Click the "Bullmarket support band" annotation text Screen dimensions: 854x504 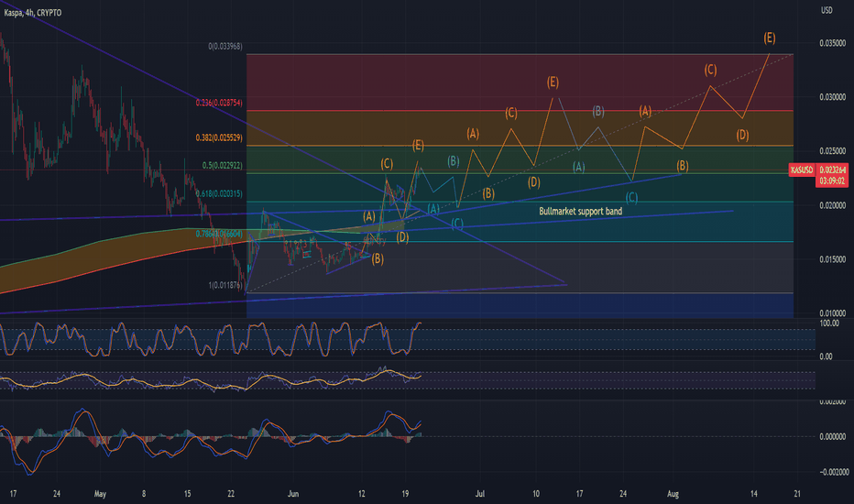[x=581, y=212]
